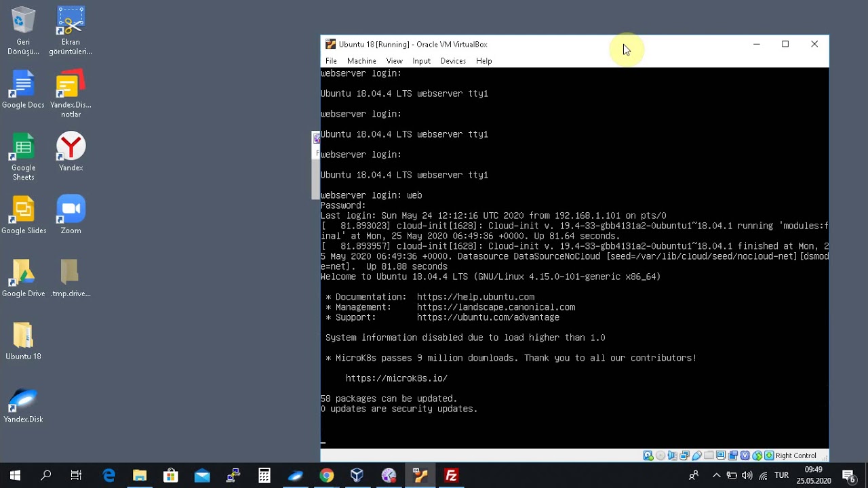Image resolution: width=868 pixels, height=488 pixels.
Task: Launch Microsoft Edge from taskbar
Action: 108,476
